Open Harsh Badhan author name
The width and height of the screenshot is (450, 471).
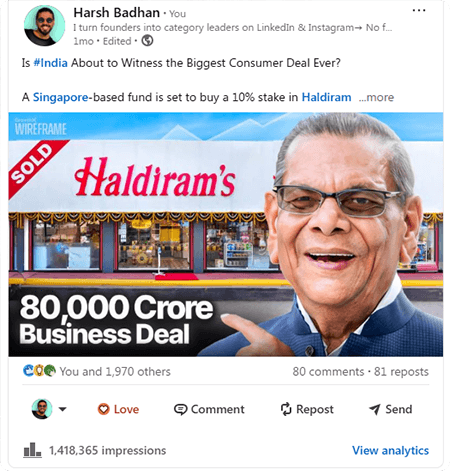(116, 13)
